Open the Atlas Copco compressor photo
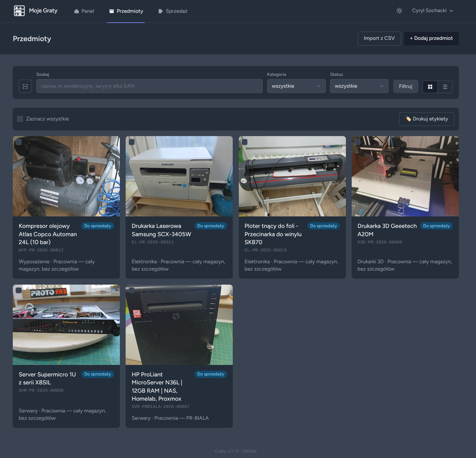476x458 pixels. [66, 176]
